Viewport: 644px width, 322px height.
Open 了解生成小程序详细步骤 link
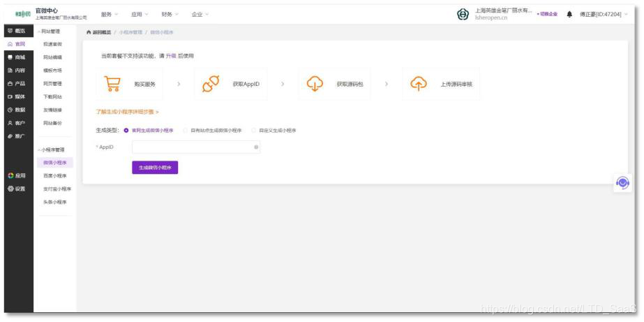[x=127, y=112]
